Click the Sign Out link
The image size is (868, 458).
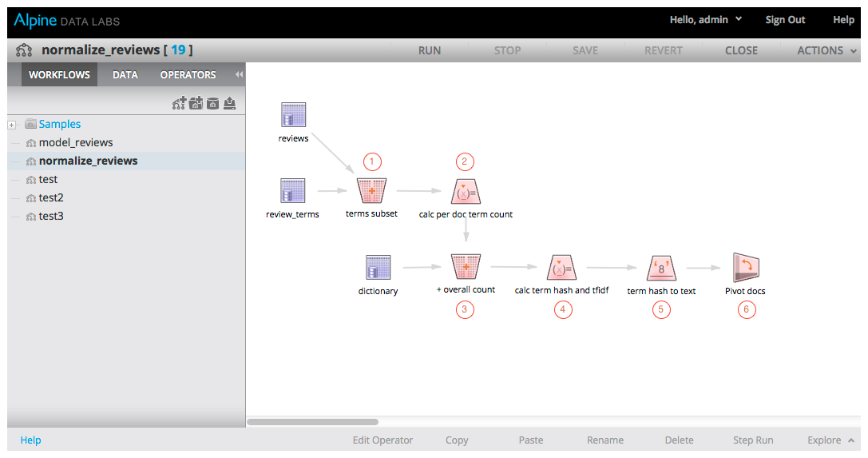click(x=785, y=20)
